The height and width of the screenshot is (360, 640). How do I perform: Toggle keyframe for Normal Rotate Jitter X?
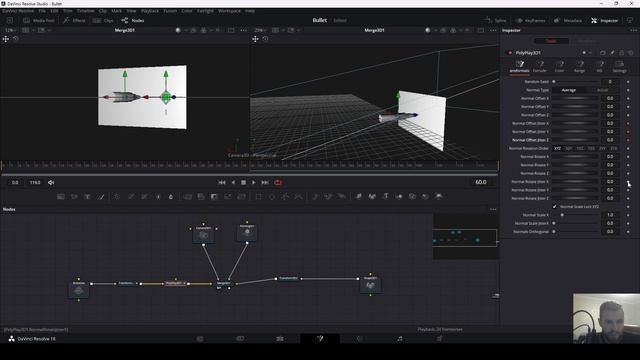click(x=628, y=182)
